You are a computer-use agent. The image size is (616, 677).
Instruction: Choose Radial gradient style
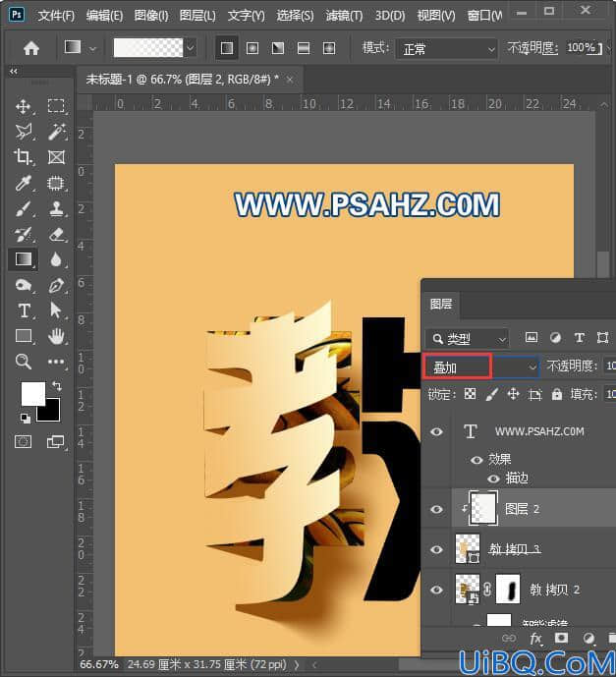point(252,48)
